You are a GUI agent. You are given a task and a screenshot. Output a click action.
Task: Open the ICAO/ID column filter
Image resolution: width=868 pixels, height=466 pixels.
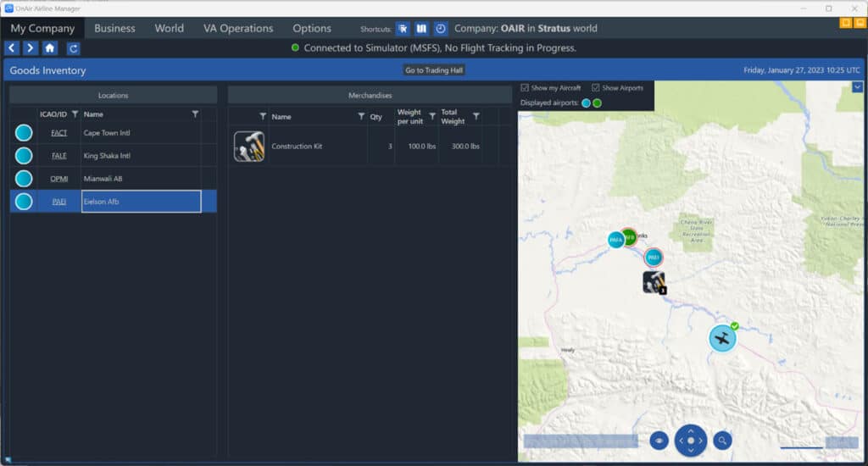coord(75,114)
